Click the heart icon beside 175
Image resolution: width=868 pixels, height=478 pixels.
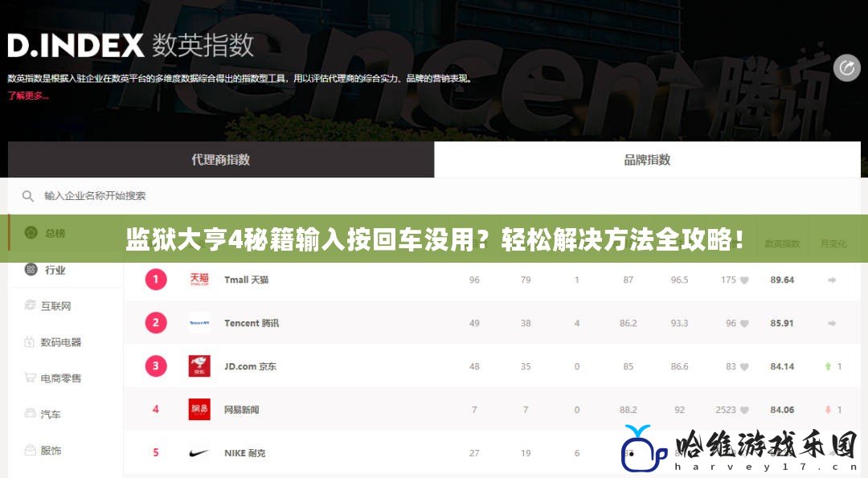coord(744,280)
